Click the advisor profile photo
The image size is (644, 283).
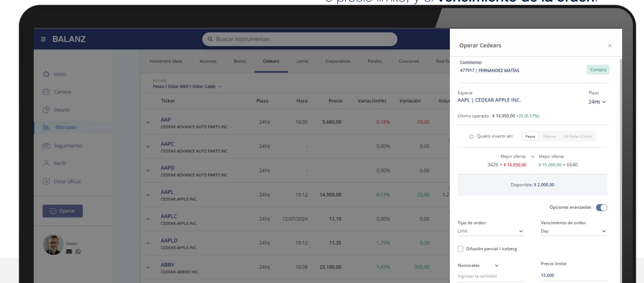(53, 244)
